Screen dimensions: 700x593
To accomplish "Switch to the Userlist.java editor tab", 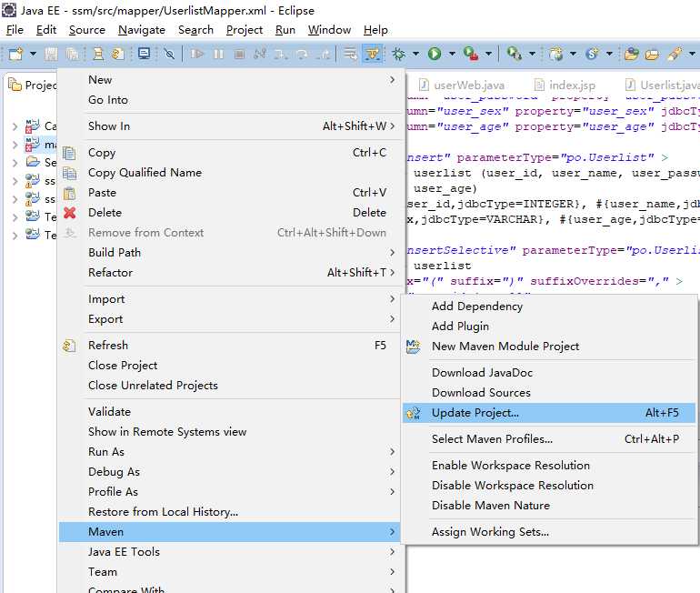I will [662, 85].
